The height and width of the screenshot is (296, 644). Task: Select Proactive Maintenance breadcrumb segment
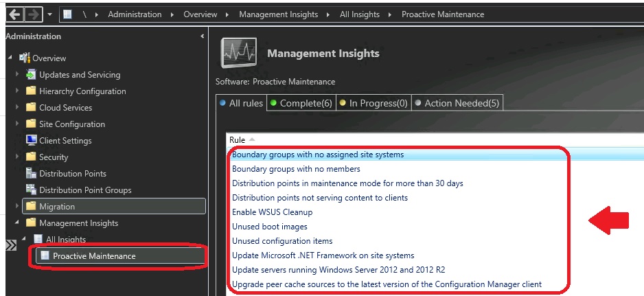coord(443,14)
